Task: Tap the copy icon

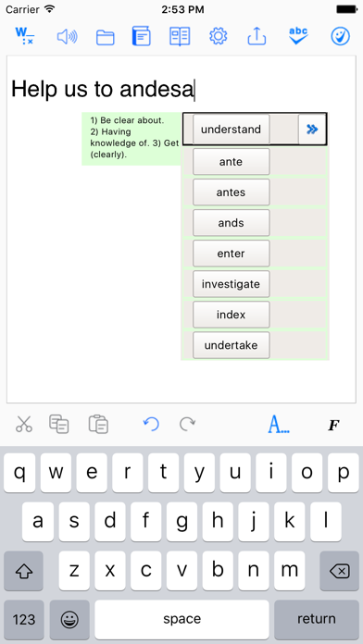Action: tap(58, 425)
